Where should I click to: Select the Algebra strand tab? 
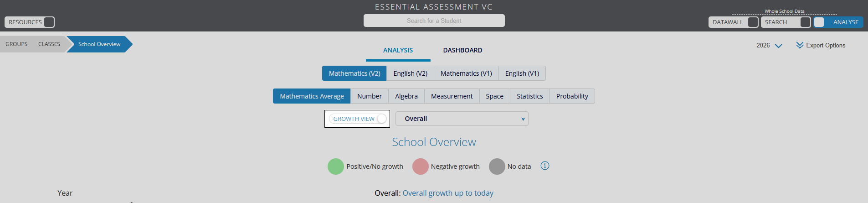(406, 96)
